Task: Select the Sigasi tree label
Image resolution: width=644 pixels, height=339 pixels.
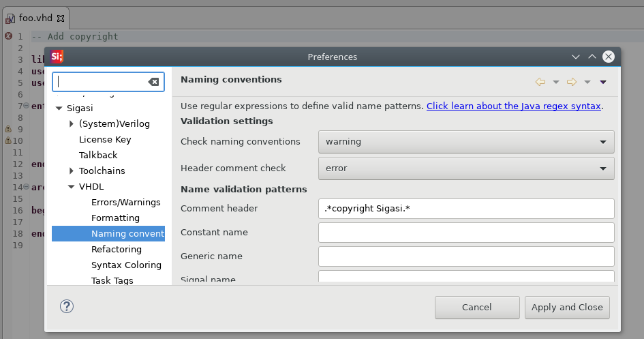Action: [80, 108]
